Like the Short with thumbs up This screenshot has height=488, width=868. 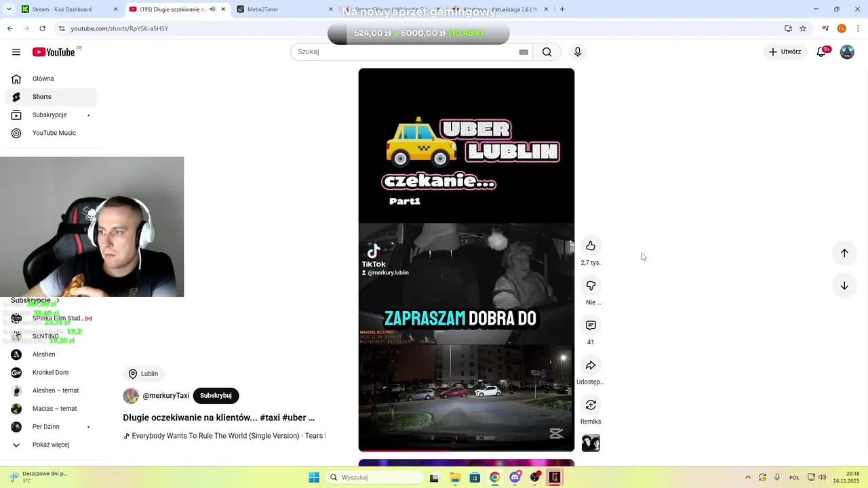click(591, 246)
